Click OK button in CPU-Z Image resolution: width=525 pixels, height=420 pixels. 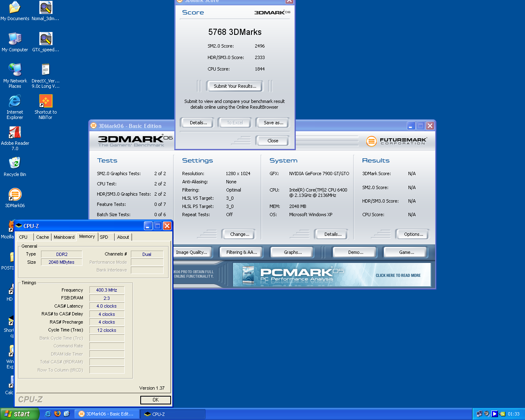click(x=155, y=400)
